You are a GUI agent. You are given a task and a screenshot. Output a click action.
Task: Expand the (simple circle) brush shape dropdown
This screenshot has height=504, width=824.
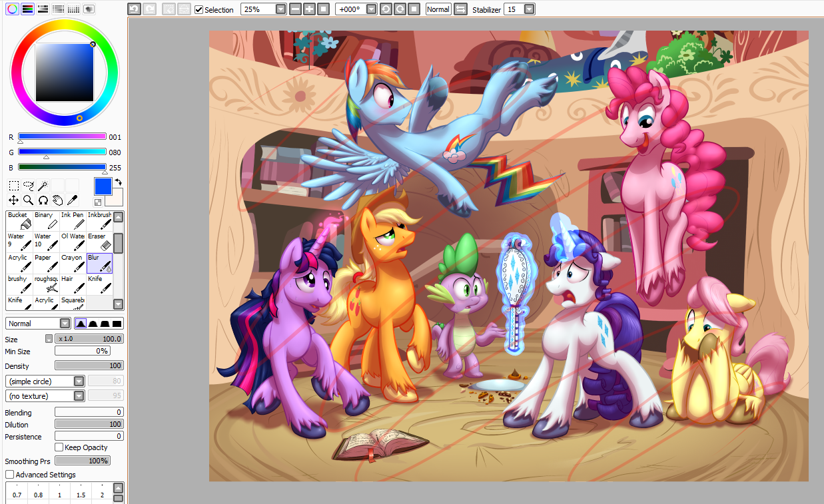[79, 381]
